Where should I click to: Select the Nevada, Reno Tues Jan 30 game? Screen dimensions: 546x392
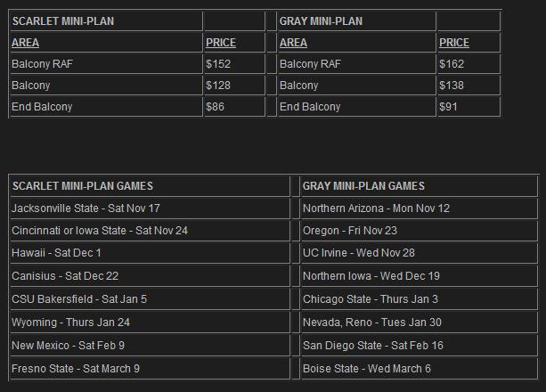point(372,323)
